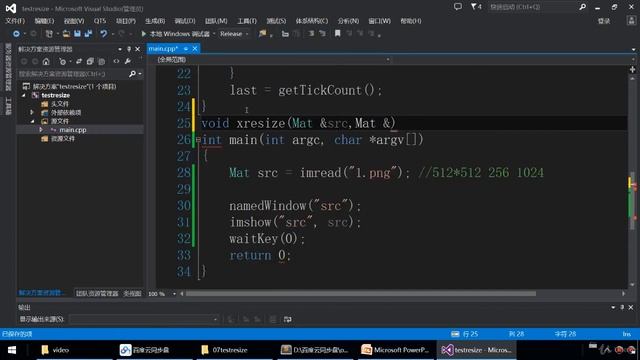
Task: Open the View menu
Action: point(74,21)
